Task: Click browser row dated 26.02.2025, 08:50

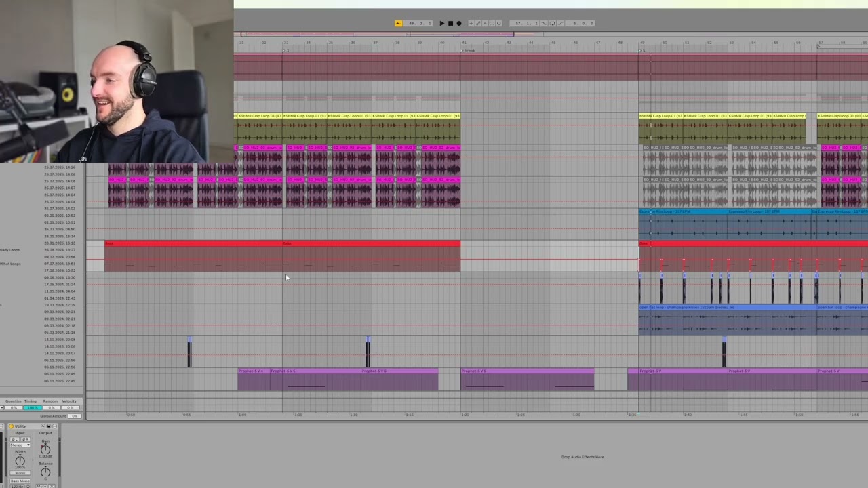Action: [x=60, y=229]
